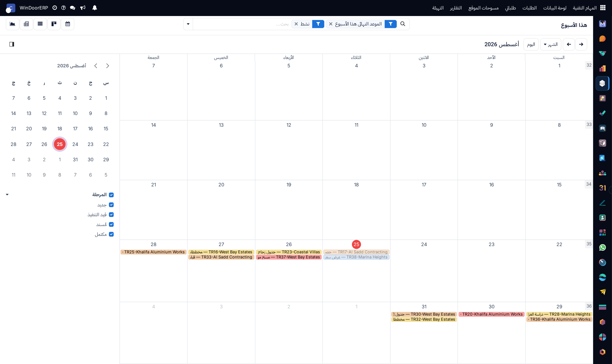Image resolution: width=612 pixels, height=364 pixels.
Task: Open the TR36-Khalifa Aluminium Works event
Action: (559, 319)
